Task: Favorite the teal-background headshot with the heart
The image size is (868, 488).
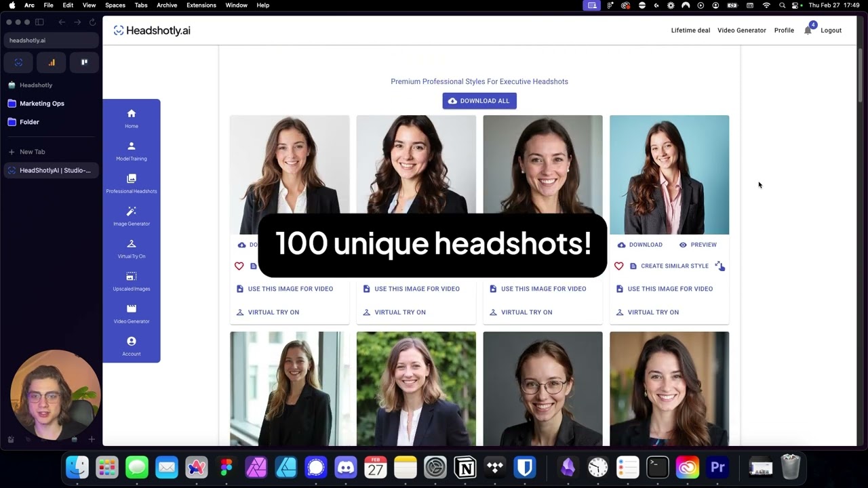Action: point(618,266)
